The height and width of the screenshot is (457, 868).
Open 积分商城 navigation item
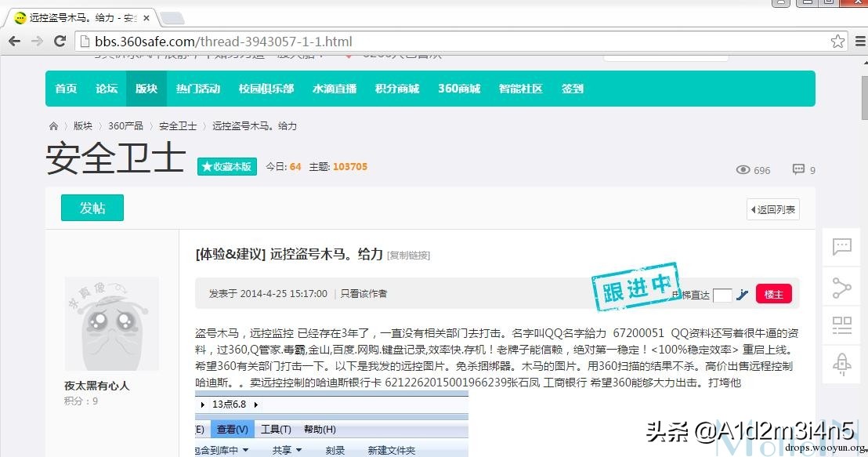point(397,89)
